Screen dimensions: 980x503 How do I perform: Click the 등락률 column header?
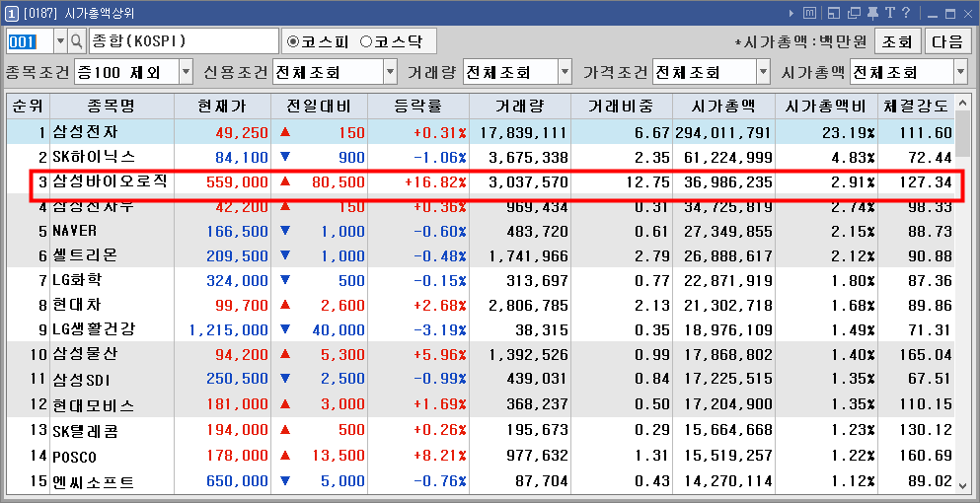pyautogui.click(x=417, y=107)
